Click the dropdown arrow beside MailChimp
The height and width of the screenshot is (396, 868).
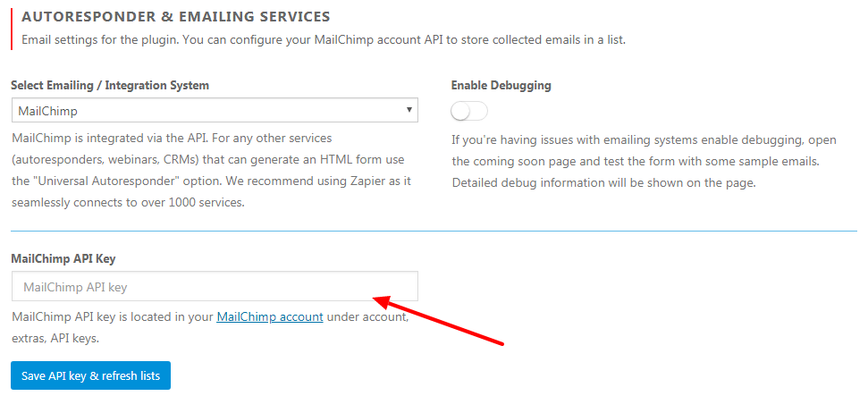[x=409, y=110]
